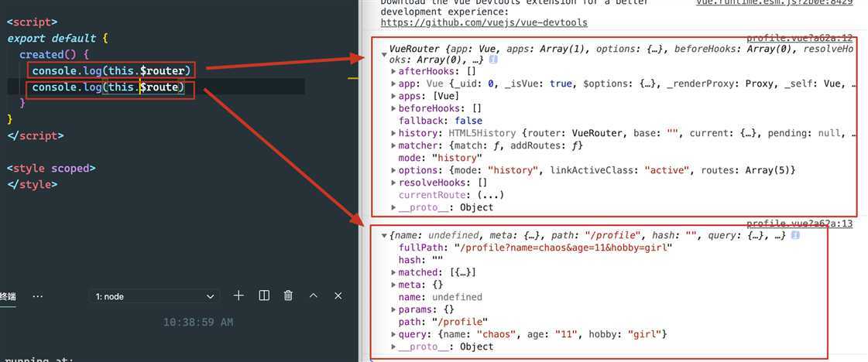Click the info icon after VueRouter summary
Screen dimensions: 868x362
click(494, 59)
